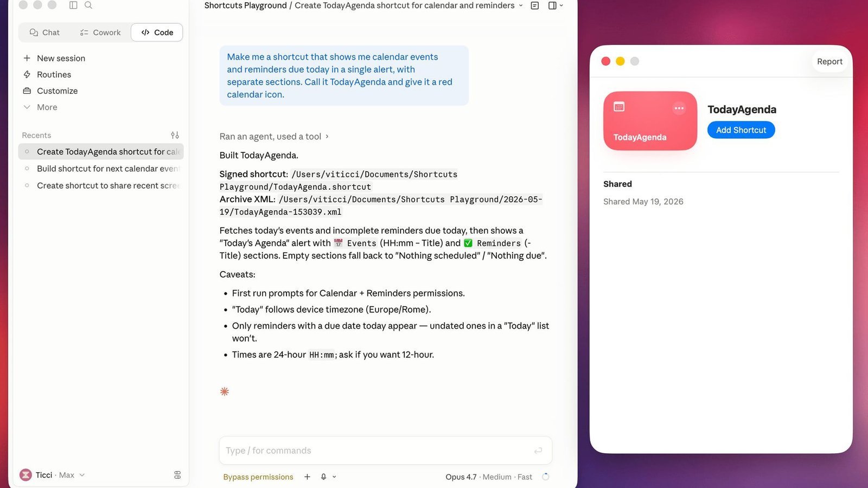
Task: Open the Ticci Max account menu
Action: [x=53, y=475]
